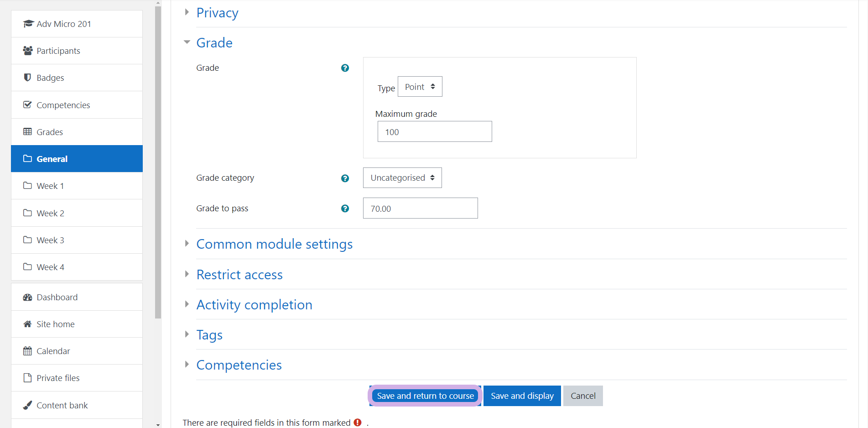Click the Grade category help icon
This screenshot has width=868, height=428.
click(345, 178)
